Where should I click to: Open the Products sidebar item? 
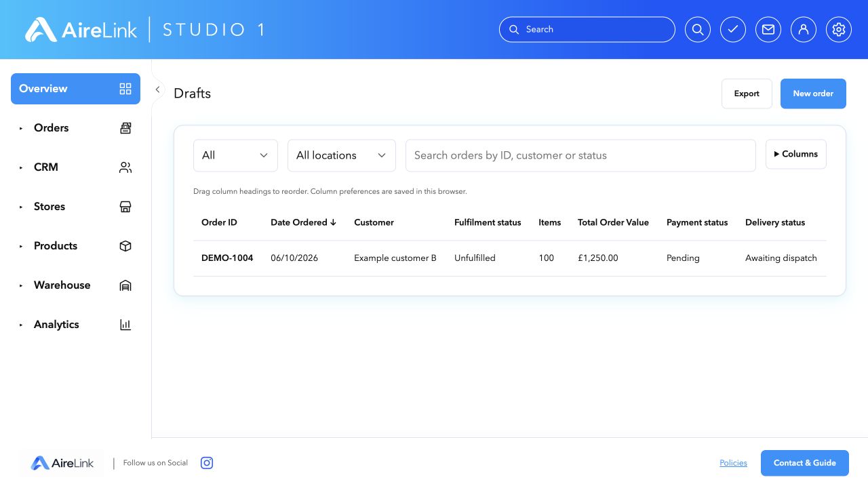[75, 246]
